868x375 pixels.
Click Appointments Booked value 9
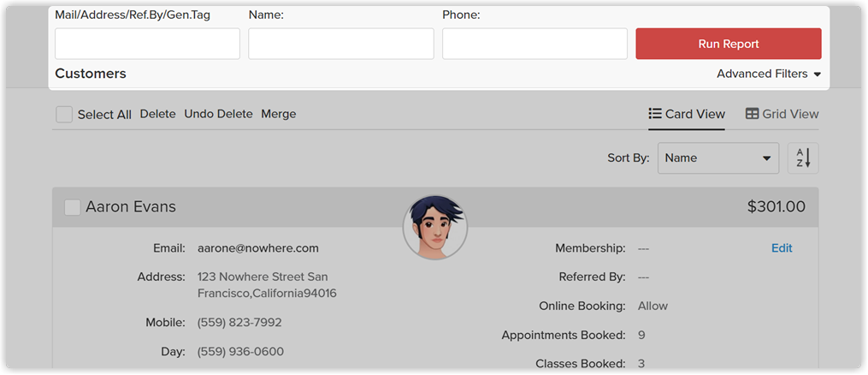click(x=641, y=335)
